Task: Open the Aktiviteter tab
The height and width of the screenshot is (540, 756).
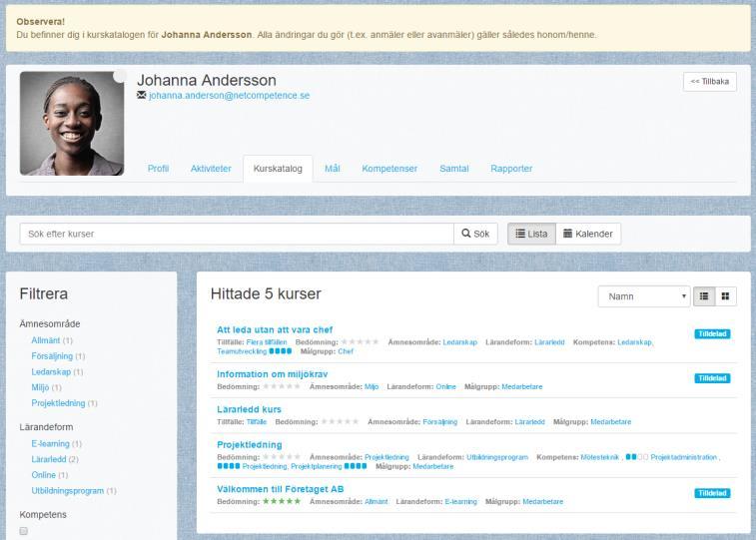Action: pos(211,169)
